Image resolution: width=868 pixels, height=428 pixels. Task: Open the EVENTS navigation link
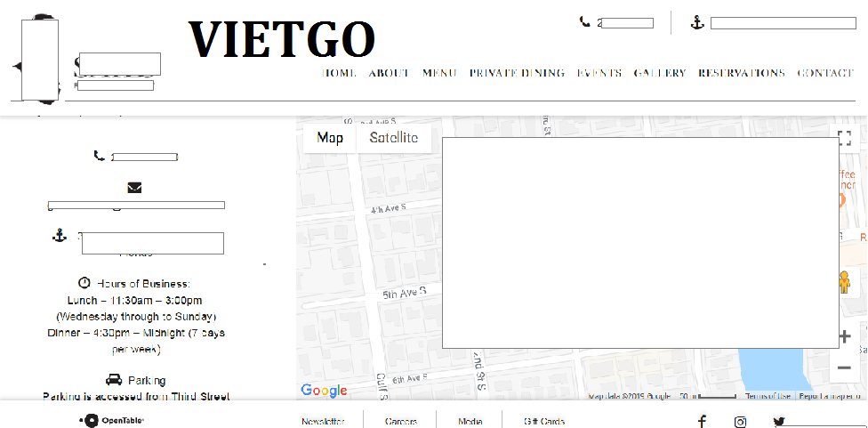point(599,73)
